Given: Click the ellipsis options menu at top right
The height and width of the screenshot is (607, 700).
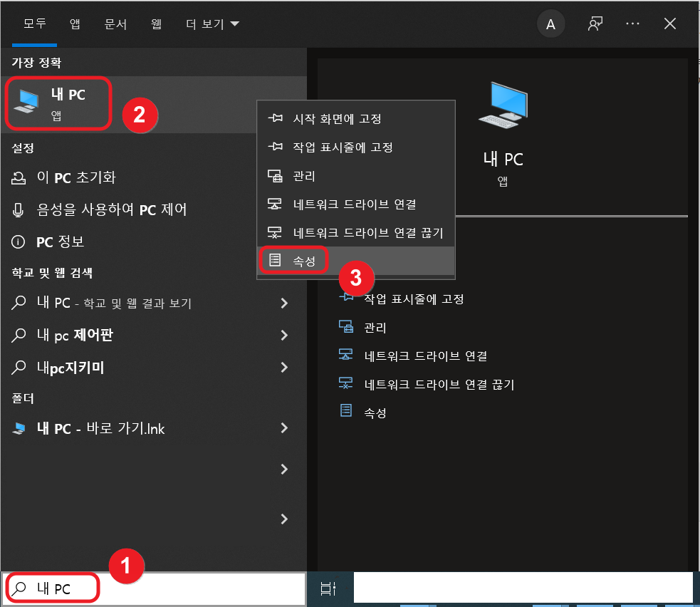Looking at the screenshot, I should click(x=632, y=24).
